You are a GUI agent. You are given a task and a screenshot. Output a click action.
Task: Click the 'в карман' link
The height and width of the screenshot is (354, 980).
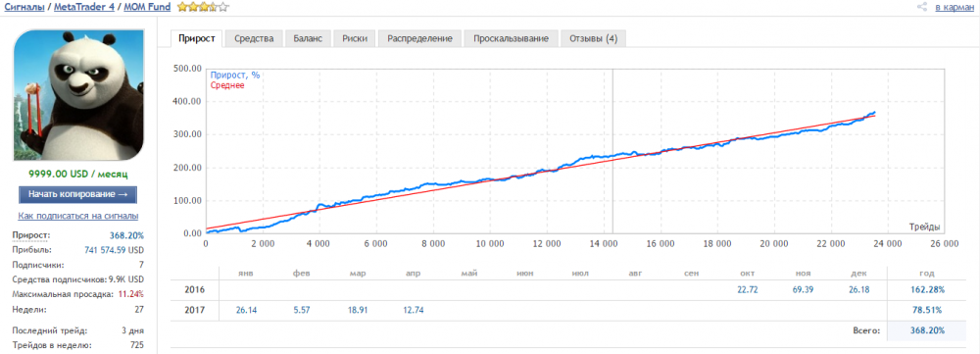click(954, 8)
